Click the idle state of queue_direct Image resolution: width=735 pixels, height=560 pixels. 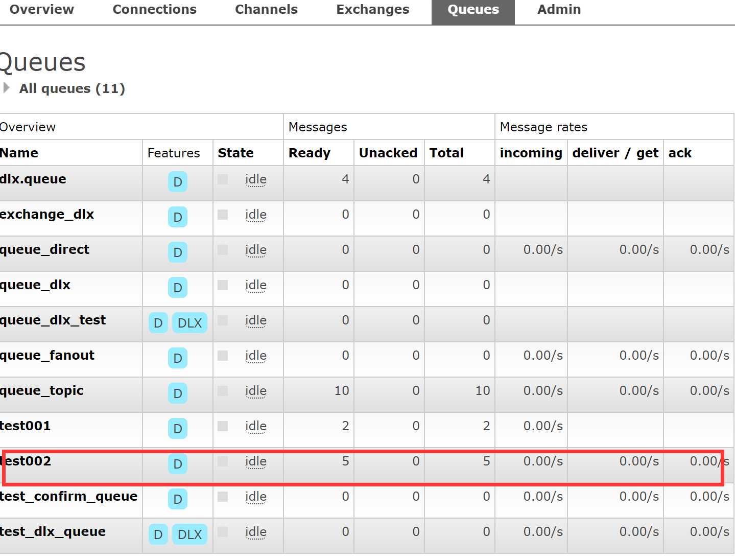point(256,250)
